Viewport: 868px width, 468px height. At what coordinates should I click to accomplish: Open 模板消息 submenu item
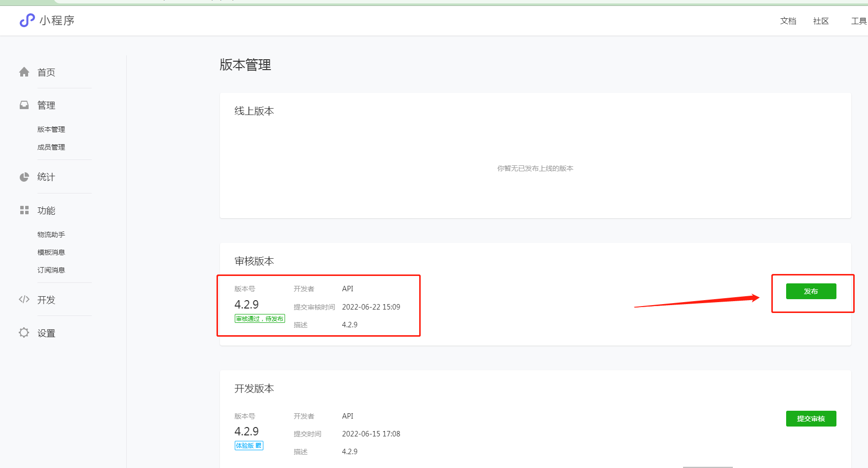tap(51, 252)
